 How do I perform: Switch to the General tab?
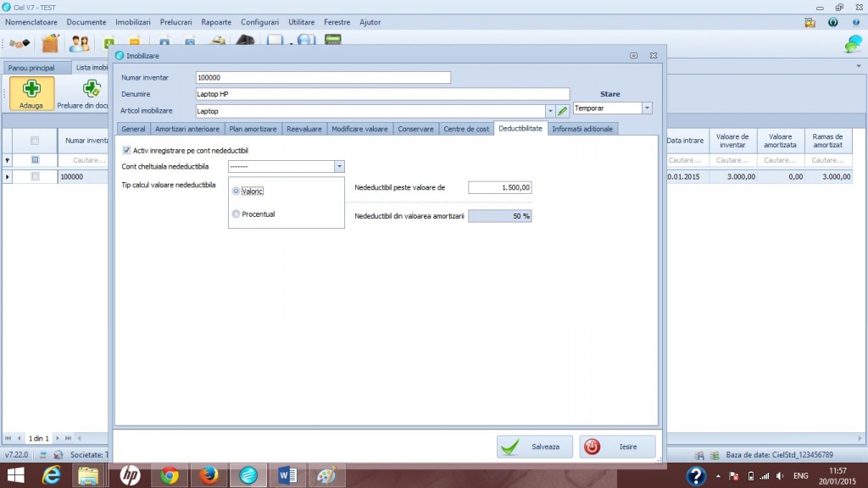tap(133, 129)
